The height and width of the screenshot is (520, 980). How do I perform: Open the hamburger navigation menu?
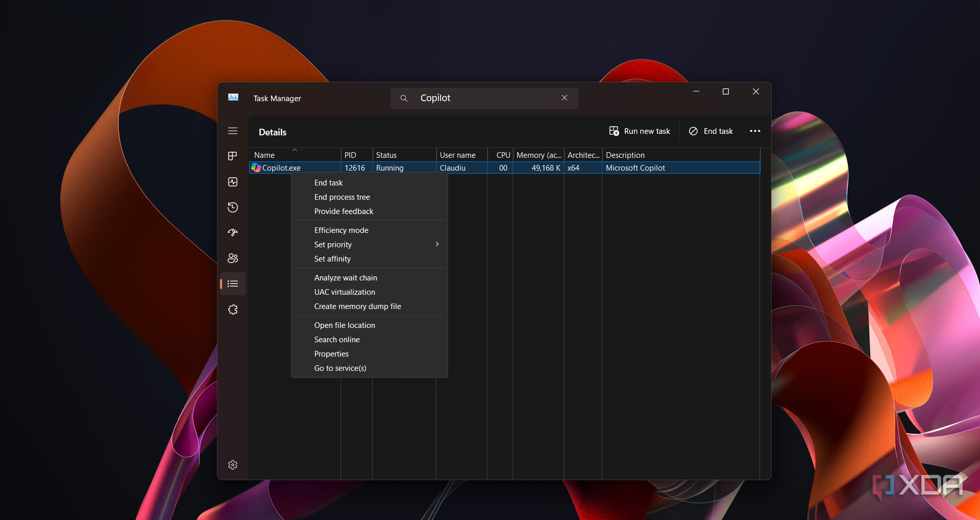233,131
